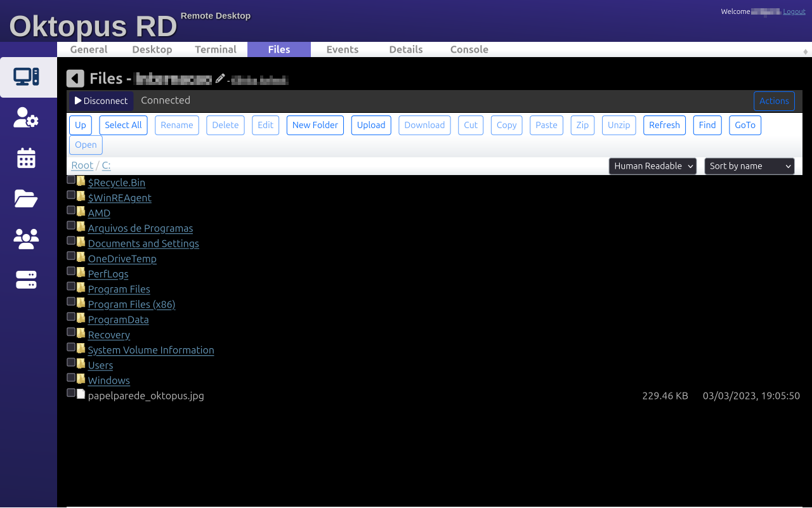Image resolution: width=812 pixels, height=508 pixels.
Task: Open the folder sidebar icon
Action: point(27,199)
